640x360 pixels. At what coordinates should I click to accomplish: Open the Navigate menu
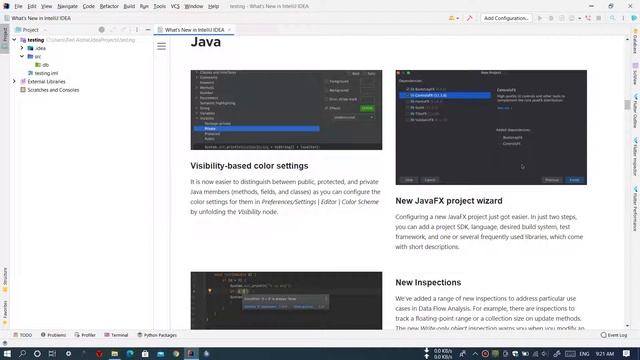pos(67,6)
